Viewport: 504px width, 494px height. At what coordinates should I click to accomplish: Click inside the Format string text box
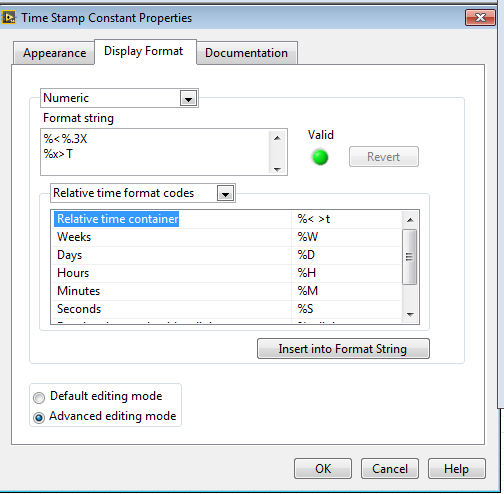click(x=155, y=152)
